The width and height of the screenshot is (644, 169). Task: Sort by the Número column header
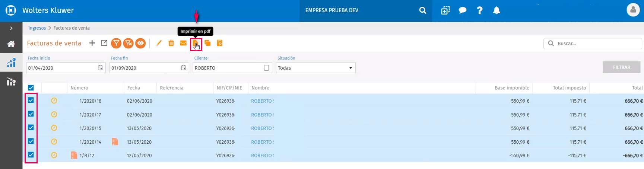pyautogui.click(x=79, y=88)
